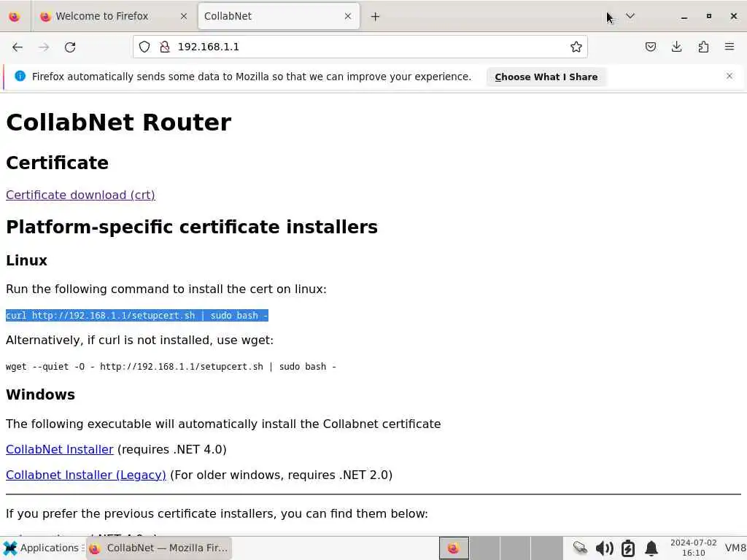Viewport: 747px width, 560px height.
Task: Select the CollabNet tab
Action: pyautogui.click(x=279, y=16)
